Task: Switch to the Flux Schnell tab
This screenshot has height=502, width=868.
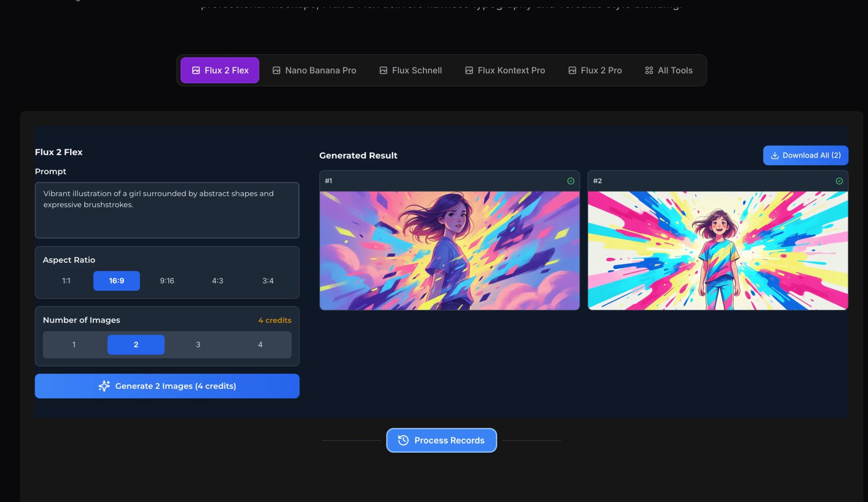Action: [x=410, y=70]
